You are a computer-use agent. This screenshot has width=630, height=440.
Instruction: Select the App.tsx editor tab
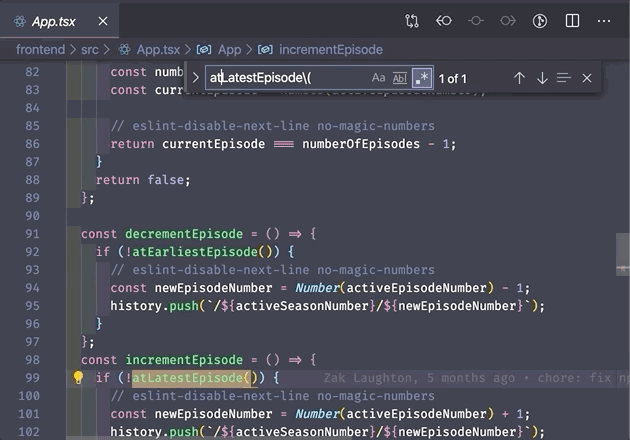pos(59,21)
